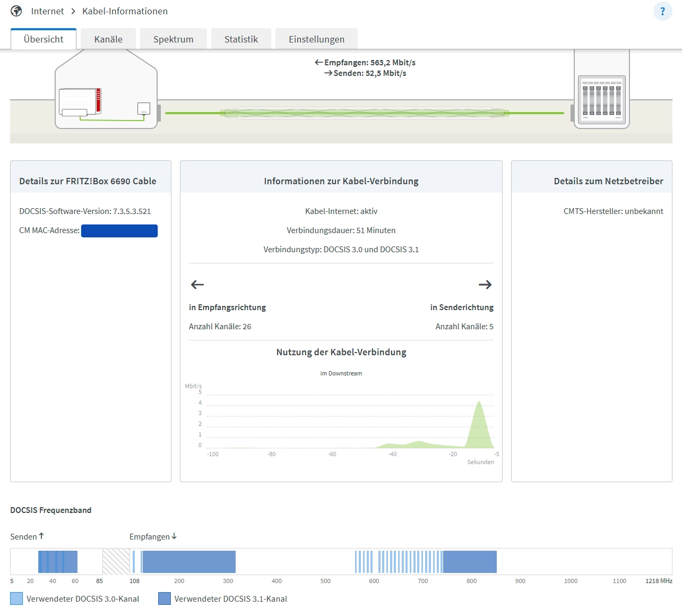Click the hatched guard band near 85 MHz
This screenshot has width=682, height=616.
click(116, 562)
